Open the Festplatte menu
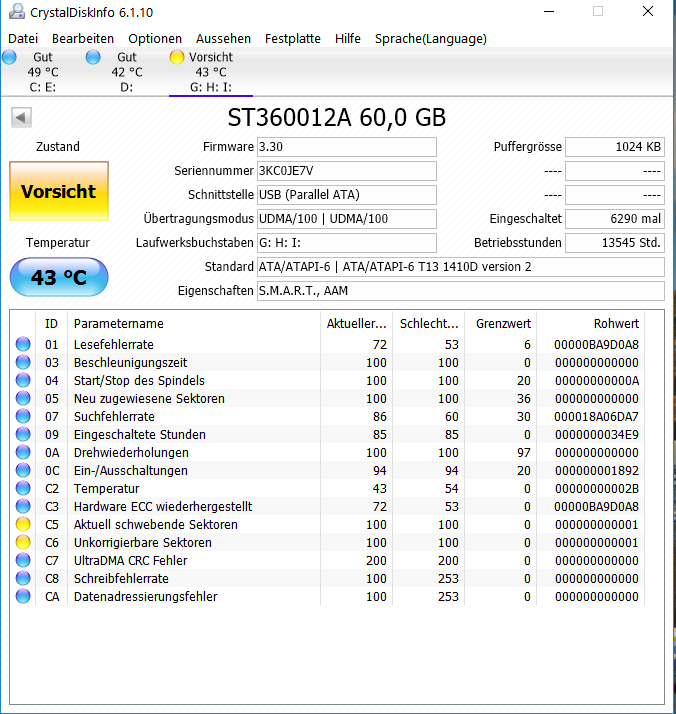The image size is (676, 714). 293,39
